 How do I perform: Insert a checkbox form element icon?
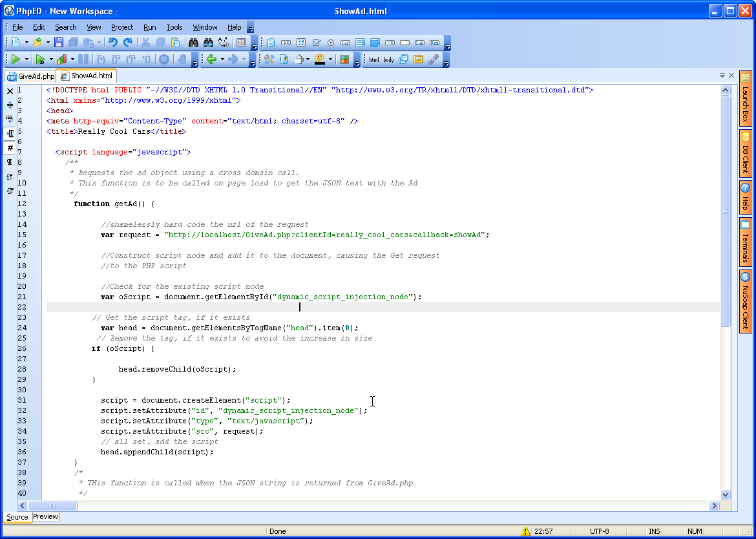(x=317, y=43)
